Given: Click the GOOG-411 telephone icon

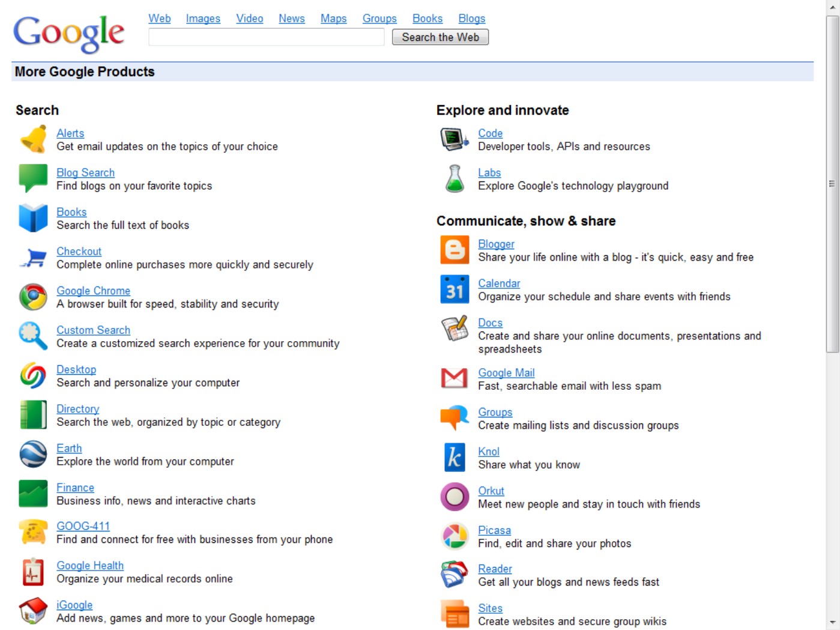Looking at the screenshot, I should click(33, 532).
